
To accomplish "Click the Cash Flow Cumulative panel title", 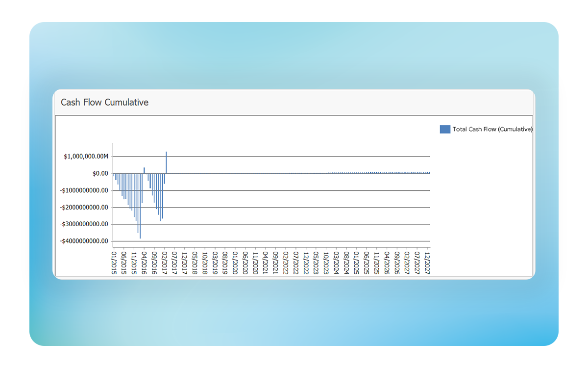I will pos(104,103).
